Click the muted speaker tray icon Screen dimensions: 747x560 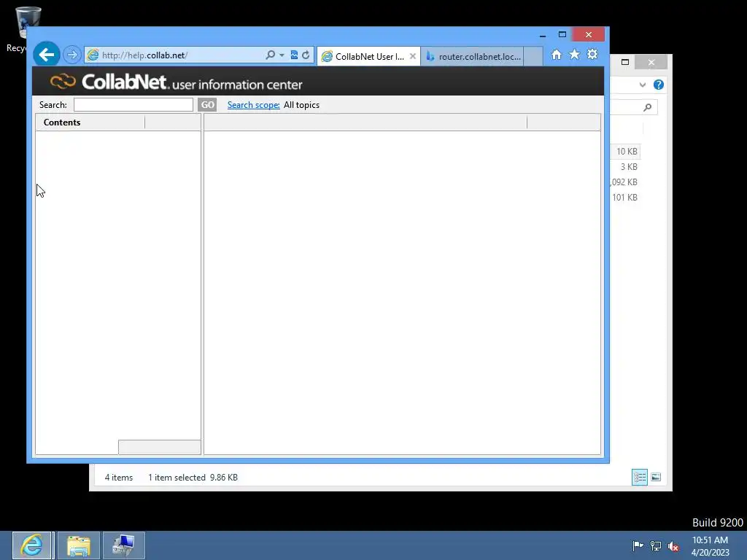(x=673, y=545)
